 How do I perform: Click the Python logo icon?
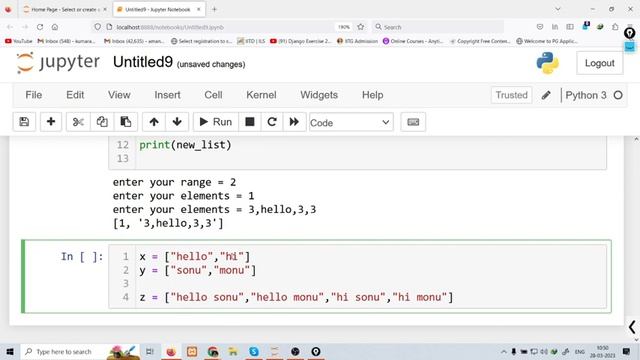[x=547, y=63]
